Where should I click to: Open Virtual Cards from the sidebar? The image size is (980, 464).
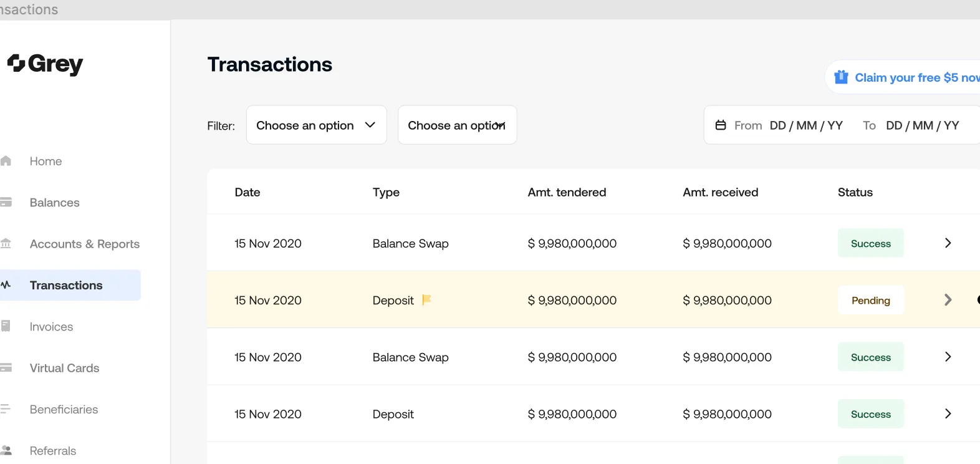pyautogui.click(x=64, y=368)
